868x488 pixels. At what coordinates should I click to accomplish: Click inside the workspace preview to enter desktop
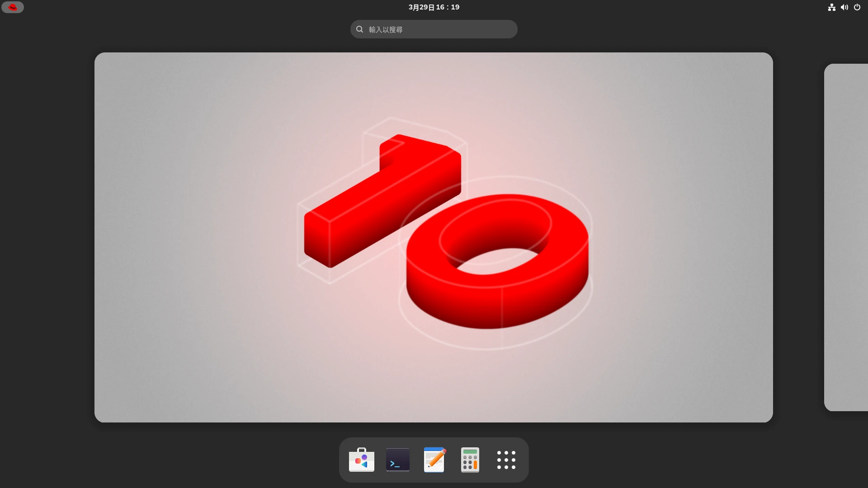tap(433, 237)
